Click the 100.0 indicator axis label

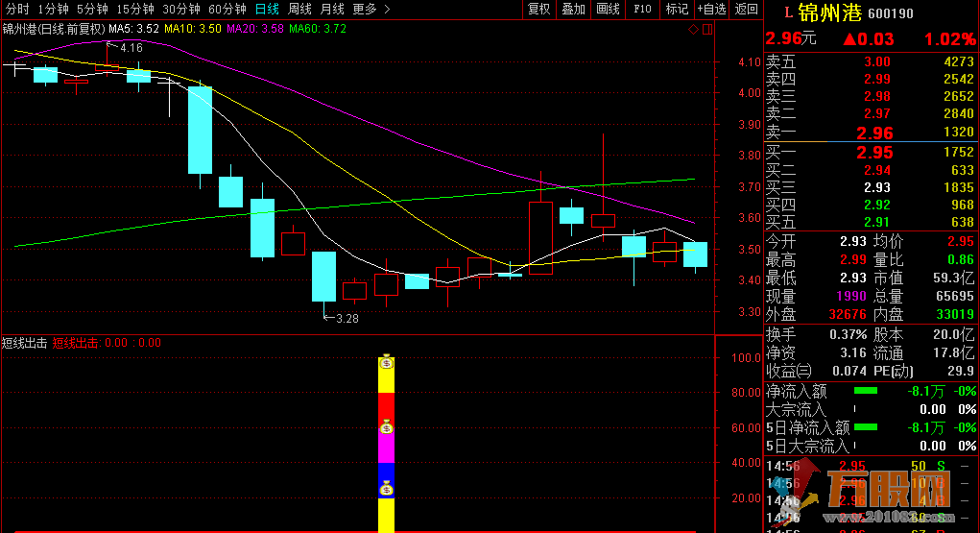pos(746,358)
